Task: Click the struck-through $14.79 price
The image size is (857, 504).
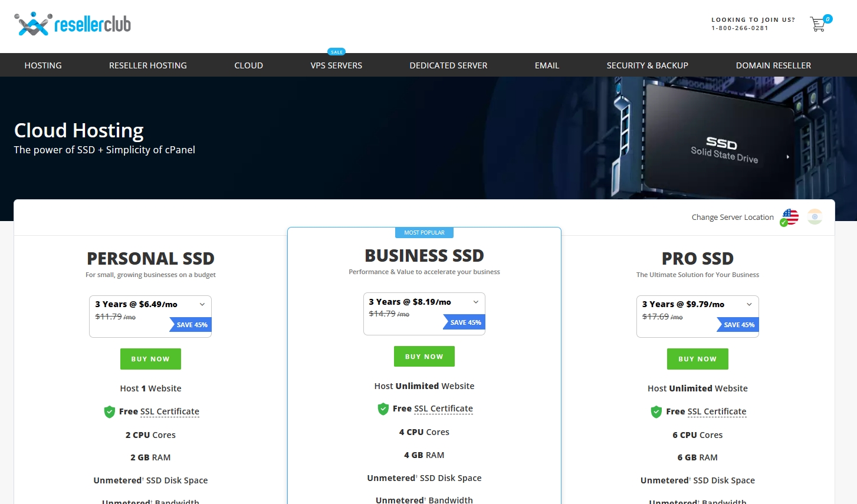Action: tap(382, 314)
